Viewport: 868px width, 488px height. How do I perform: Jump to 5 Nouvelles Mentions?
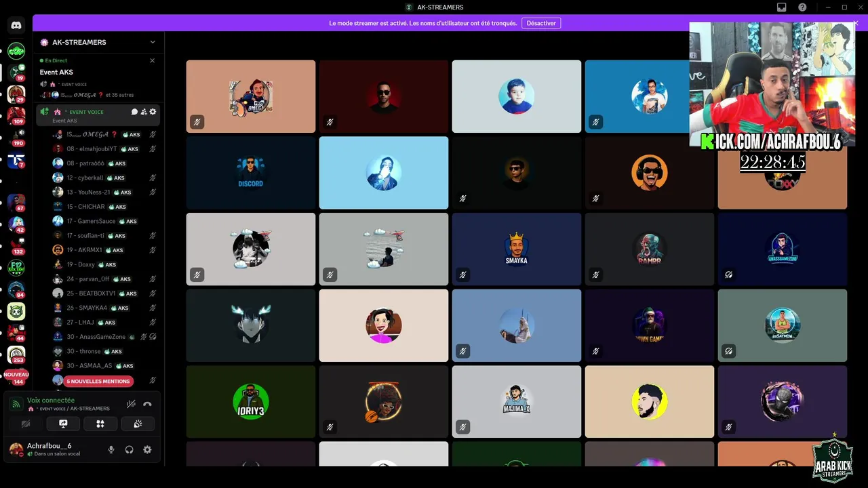(x=98, y=381)
